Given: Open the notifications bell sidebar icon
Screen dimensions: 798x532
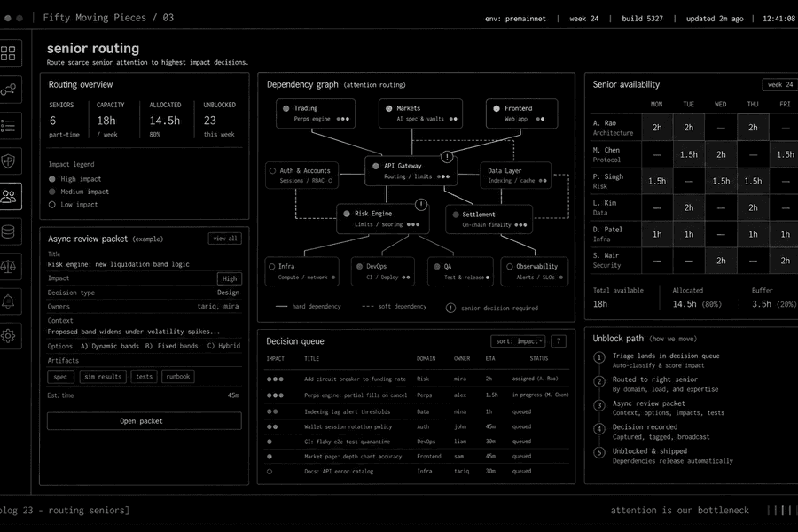Looking at the screenshot, I should click(x=9, y=301).
